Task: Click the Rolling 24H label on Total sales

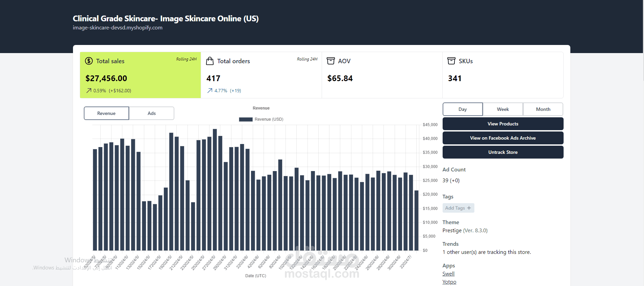Action: [x=186, y=59]
